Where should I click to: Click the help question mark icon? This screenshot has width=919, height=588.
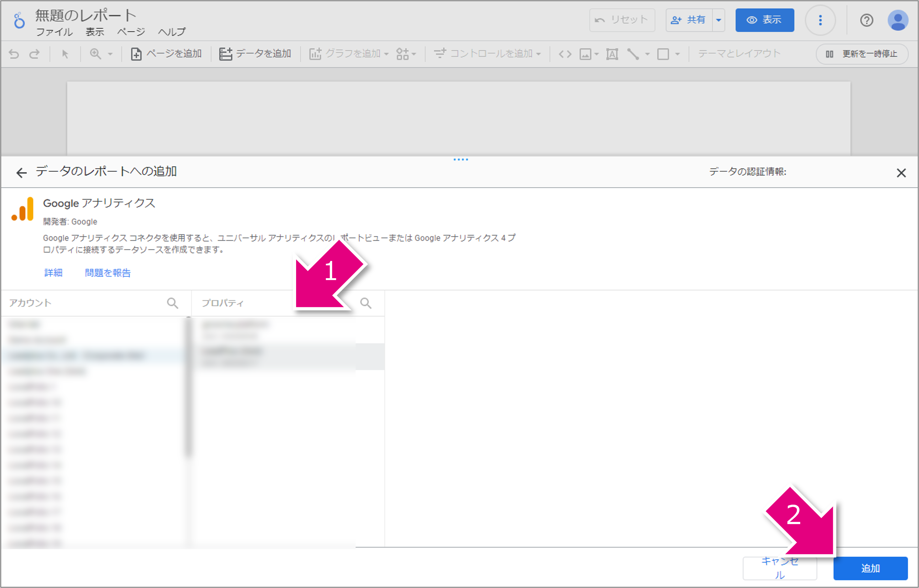click(867, 20)
